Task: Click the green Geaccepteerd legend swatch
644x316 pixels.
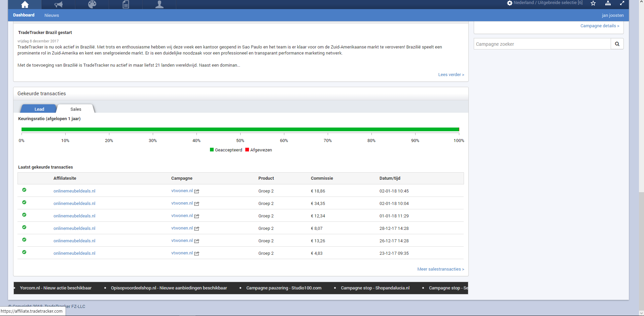Action: (x=212, y=150)
